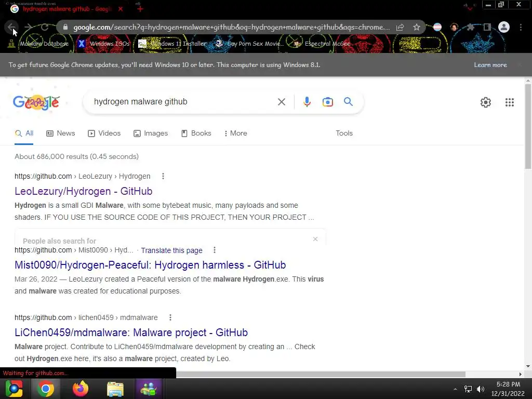
Task: Click Translate this page link
Action: tap(171, 250)
